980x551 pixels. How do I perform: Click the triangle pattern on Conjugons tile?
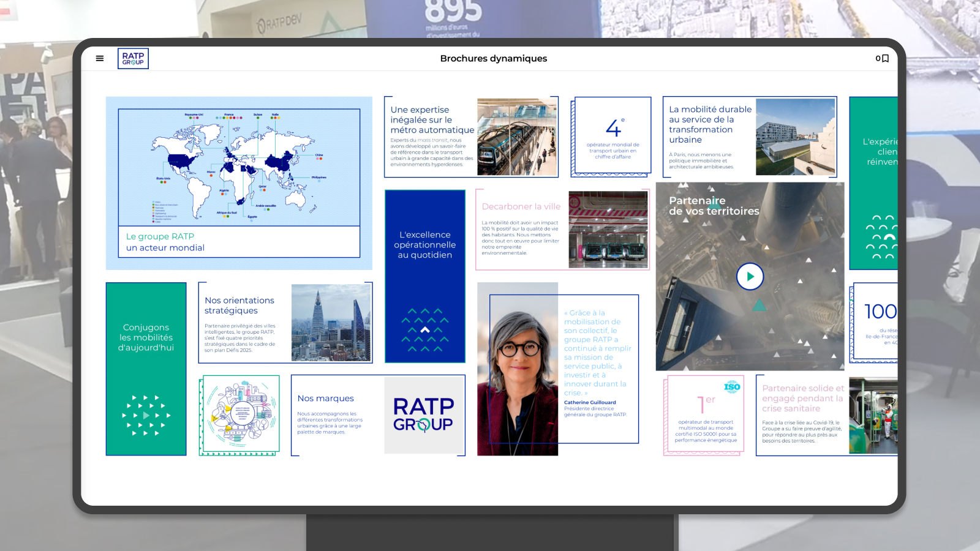coord(146,415)
